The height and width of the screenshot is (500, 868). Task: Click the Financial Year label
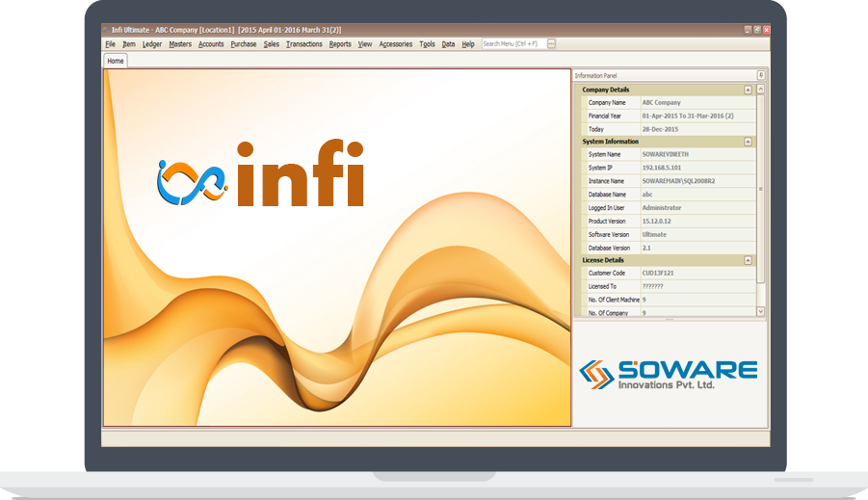coord(604,117)
